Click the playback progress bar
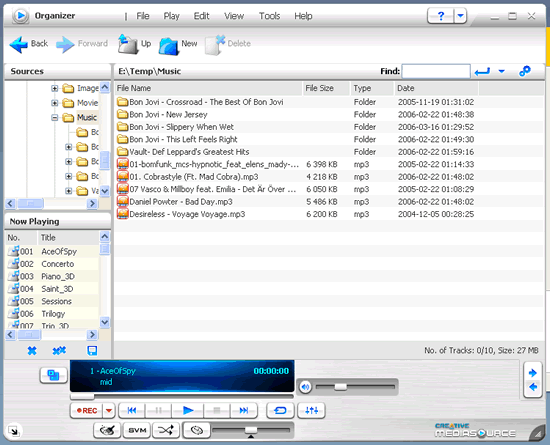 click(182, 397)
